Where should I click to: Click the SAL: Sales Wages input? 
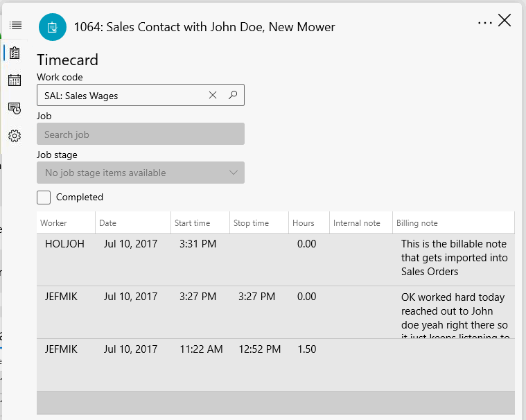[121, 96]
